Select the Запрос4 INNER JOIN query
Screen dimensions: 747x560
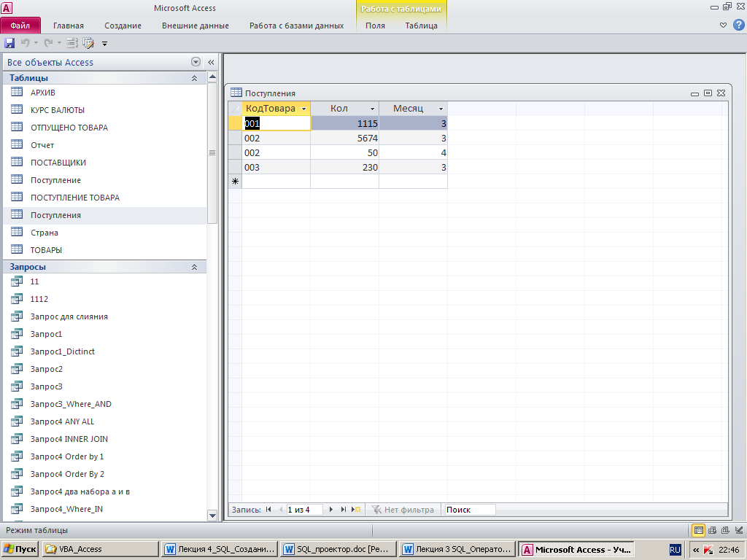coord(69,439)
